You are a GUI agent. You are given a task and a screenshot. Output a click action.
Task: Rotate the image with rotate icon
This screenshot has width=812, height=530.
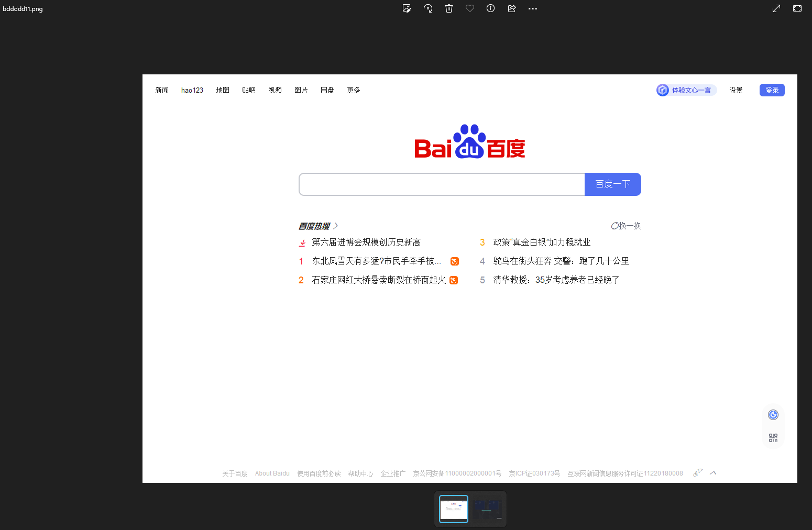click(428, 8)
